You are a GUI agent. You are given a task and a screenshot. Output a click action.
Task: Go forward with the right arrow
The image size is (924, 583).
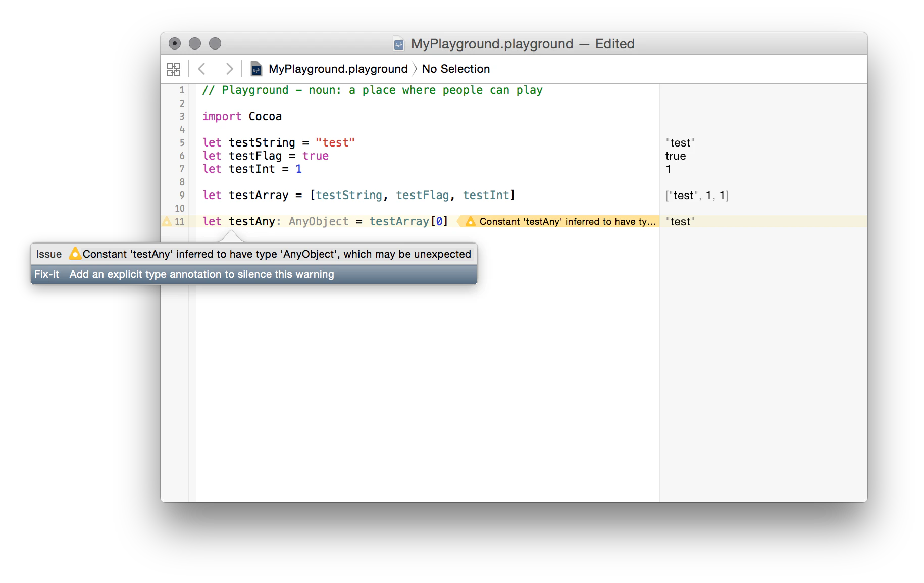[229, 69]
